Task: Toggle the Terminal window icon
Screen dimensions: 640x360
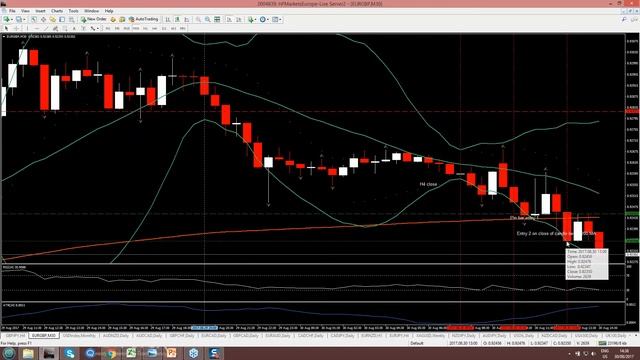Action: click(62, 19)
